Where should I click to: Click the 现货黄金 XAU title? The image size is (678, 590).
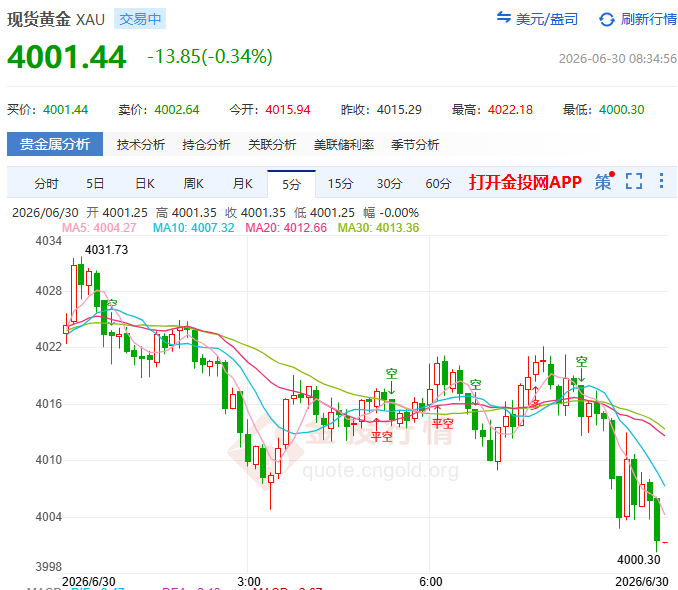[x=56, y=19]
